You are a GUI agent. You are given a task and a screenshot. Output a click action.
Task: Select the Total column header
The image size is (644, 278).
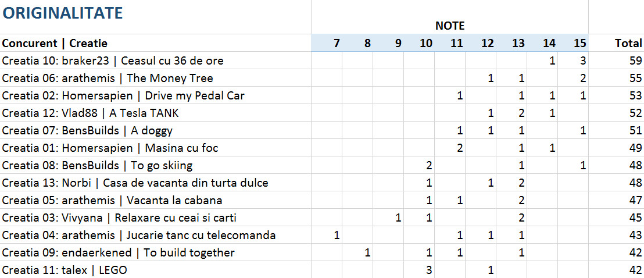click(x=628, y=43)
